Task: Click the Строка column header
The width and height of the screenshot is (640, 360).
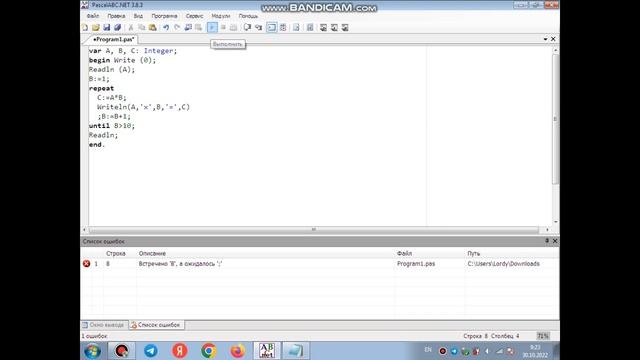Action: (116, 253)
